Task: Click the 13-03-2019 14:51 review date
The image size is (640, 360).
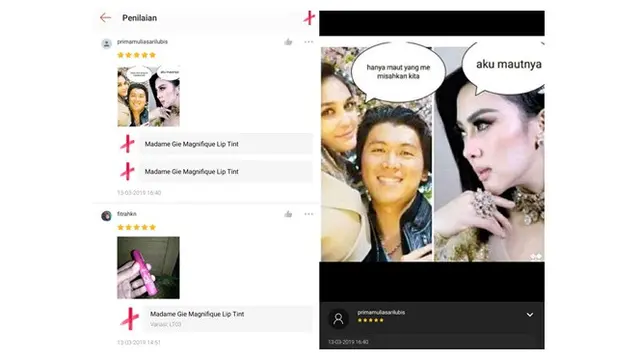Action: pyautogui.click(x=139, y=342)
